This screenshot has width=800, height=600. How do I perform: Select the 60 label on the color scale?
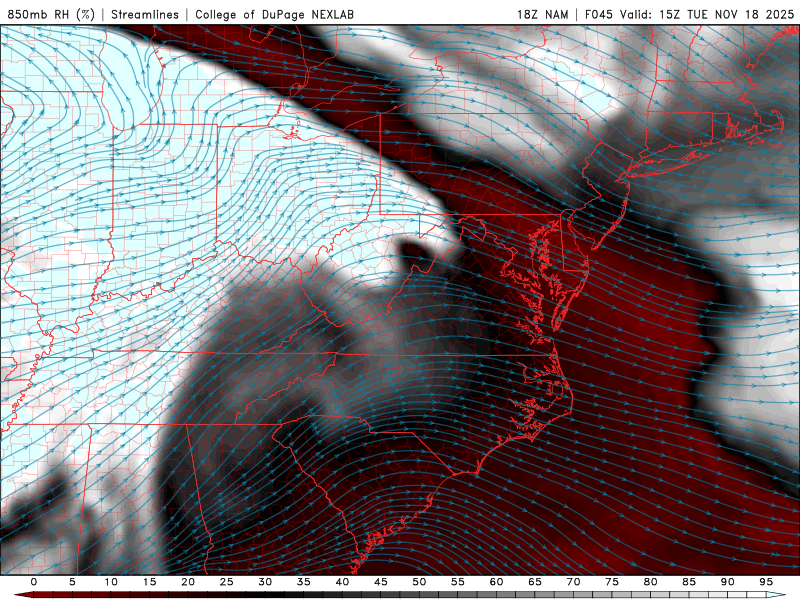(x=496, y=582)
